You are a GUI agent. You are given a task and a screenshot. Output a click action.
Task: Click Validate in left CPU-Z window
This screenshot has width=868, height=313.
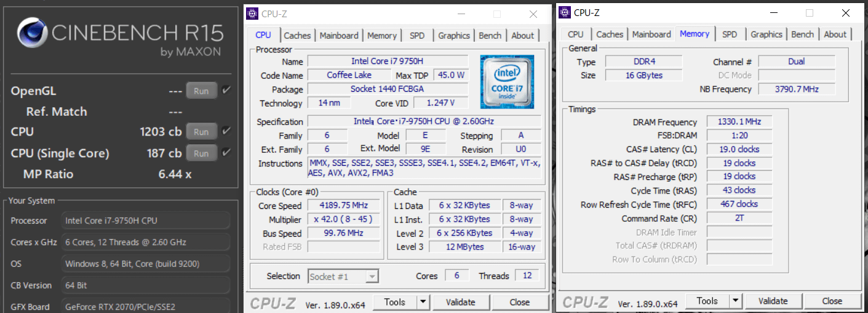[460, 302]
